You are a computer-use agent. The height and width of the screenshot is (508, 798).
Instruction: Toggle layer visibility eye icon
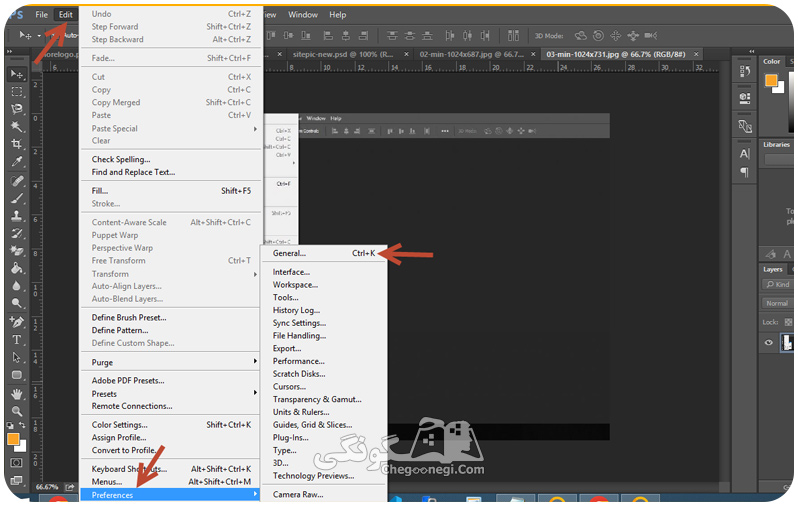[x=768, y=343]
